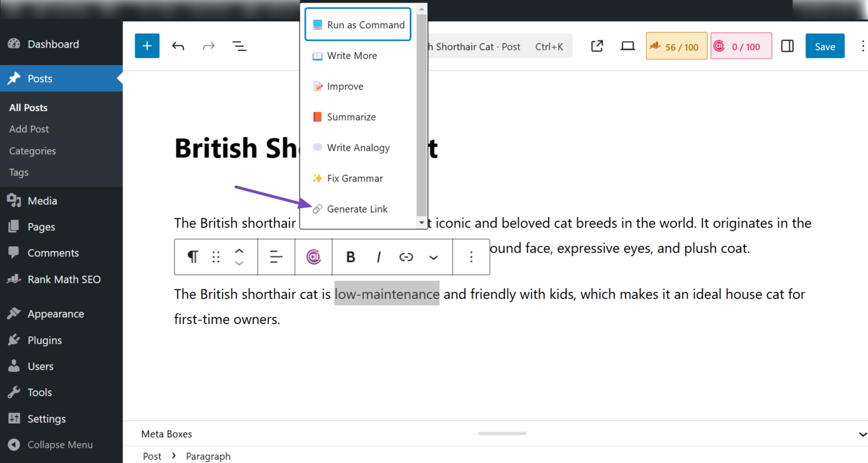Screen dimensions: 868x463
Task: Open the document overview list icon
Action: (x=239, y=46)
